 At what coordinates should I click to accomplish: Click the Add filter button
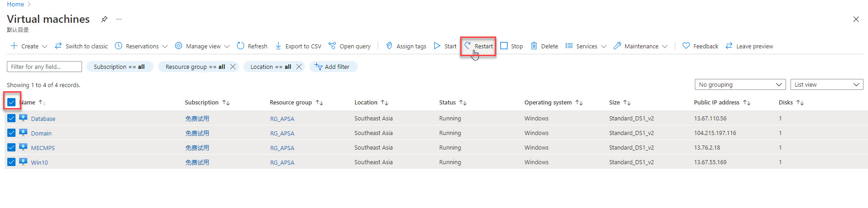point(333,67)
